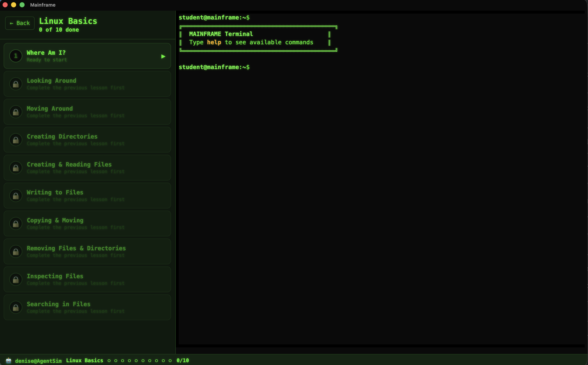Click lock icon for Looking Around

pos(16,84)
